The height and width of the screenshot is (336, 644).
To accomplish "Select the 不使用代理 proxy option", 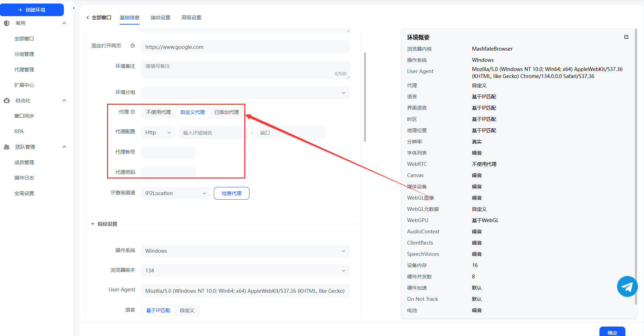I will (x=158, y=112).
